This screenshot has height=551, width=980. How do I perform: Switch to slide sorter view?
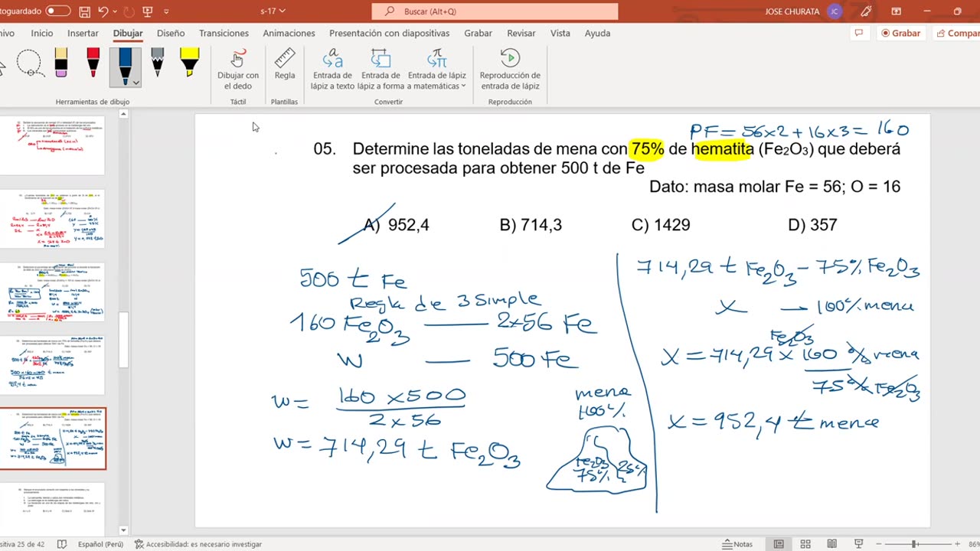coord(805,544)
